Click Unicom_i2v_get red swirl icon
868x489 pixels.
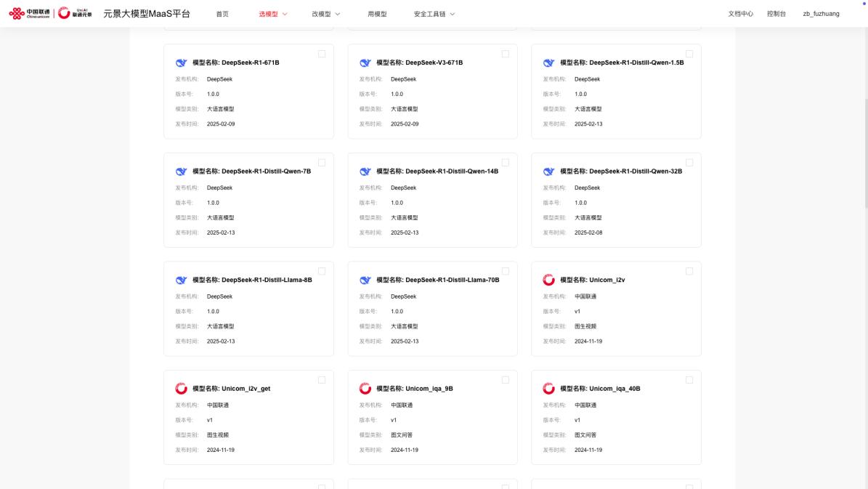(181, 388)
